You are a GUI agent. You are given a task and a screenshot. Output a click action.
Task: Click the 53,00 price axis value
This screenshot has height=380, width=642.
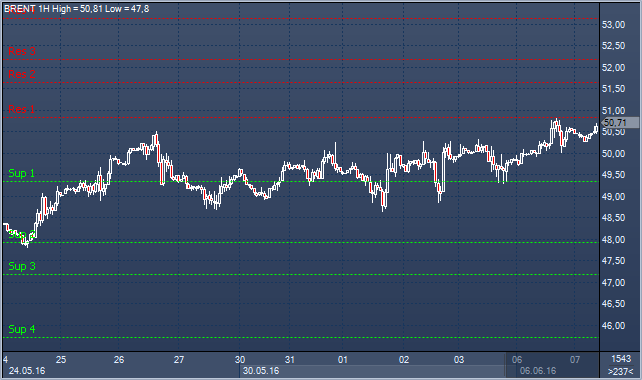613,25
